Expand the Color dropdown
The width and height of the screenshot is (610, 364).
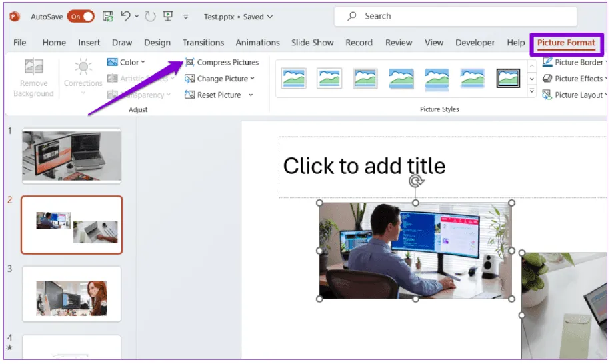(x=126, y=62)
